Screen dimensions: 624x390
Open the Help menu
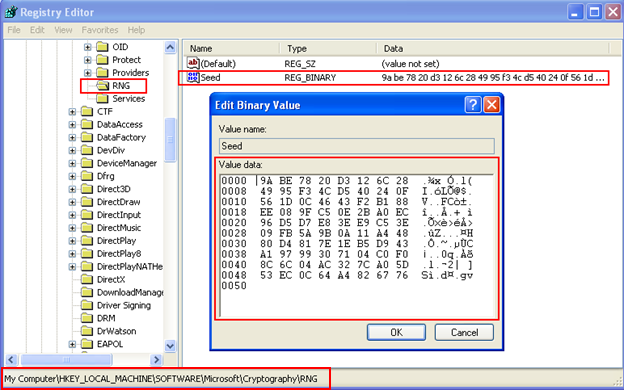pos(136,30)
